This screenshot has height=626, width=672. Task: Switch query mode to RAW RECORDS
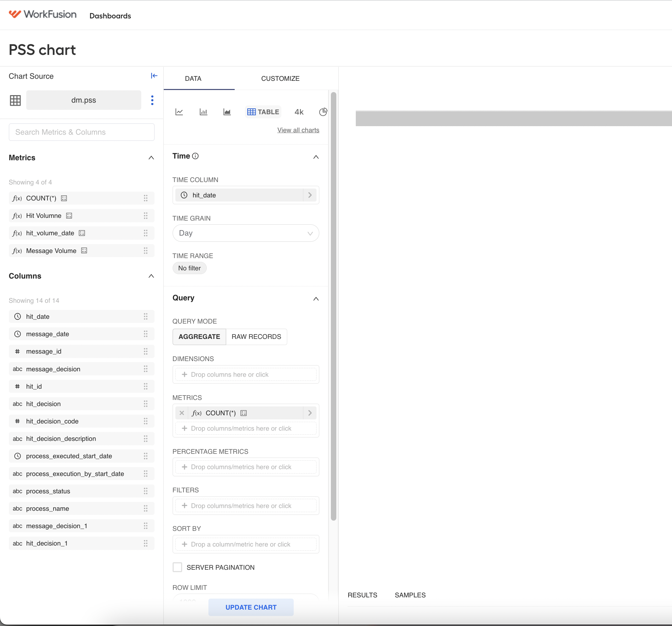[257, 337]
